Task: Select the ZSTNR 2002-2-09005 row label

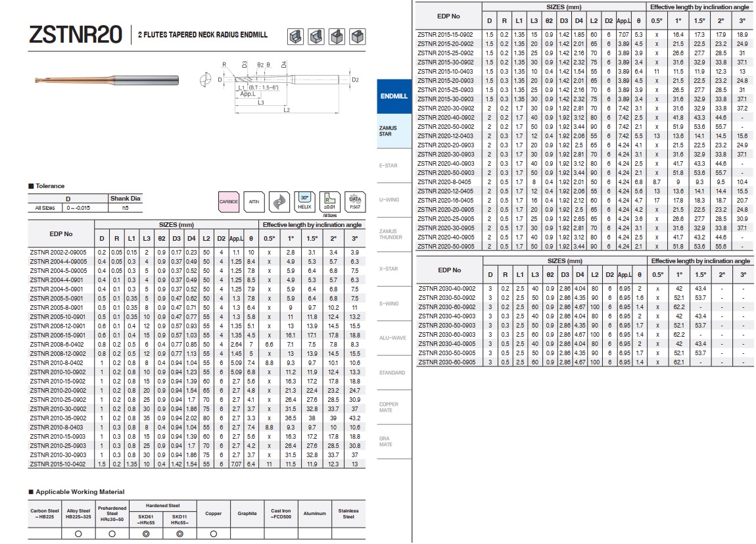Action: point(59,252)
